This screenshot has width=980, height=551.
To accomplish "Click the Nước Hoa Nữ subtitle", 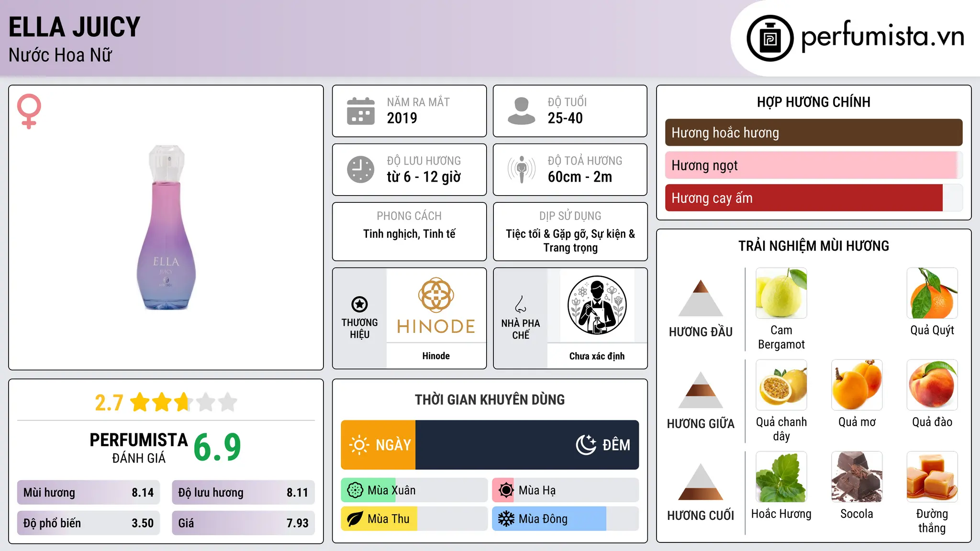I will point(60,55).
